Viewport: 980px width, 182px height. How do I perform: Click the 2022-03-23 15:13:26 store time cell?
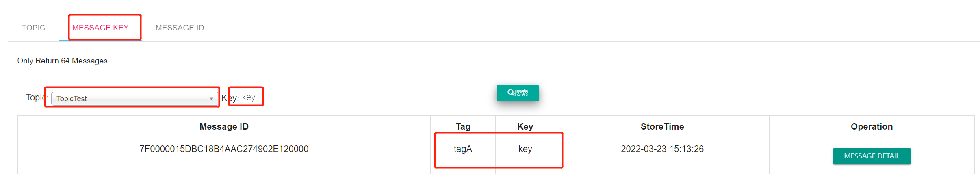click(x=662, y=149)
